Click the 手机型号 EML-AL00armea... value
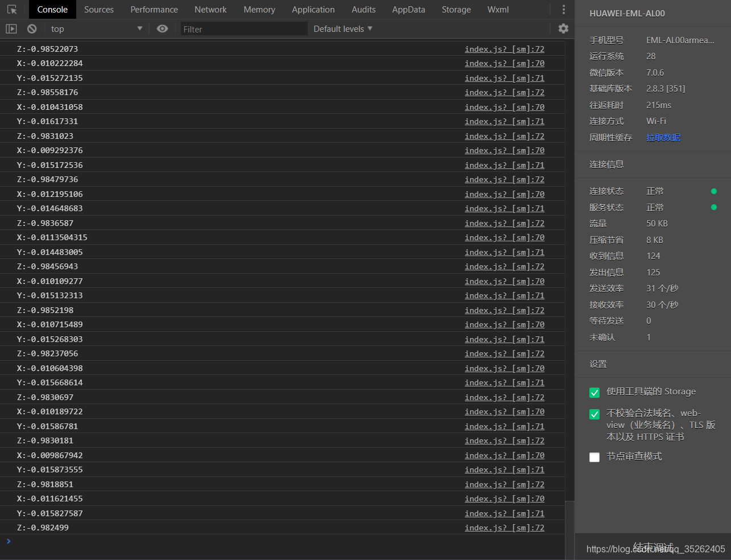731x560 pixels. tap(680, 40)
